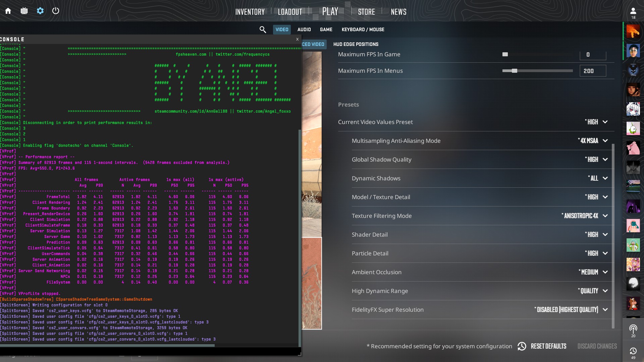Open the friends list person icon
This screenshot has height=362, width=644.
pos(633,11)
